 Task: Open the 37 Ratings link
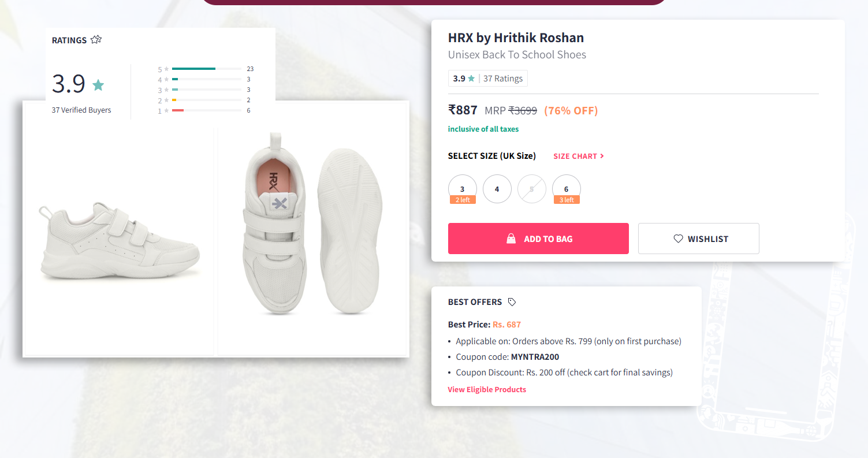[x=503, y=78]
